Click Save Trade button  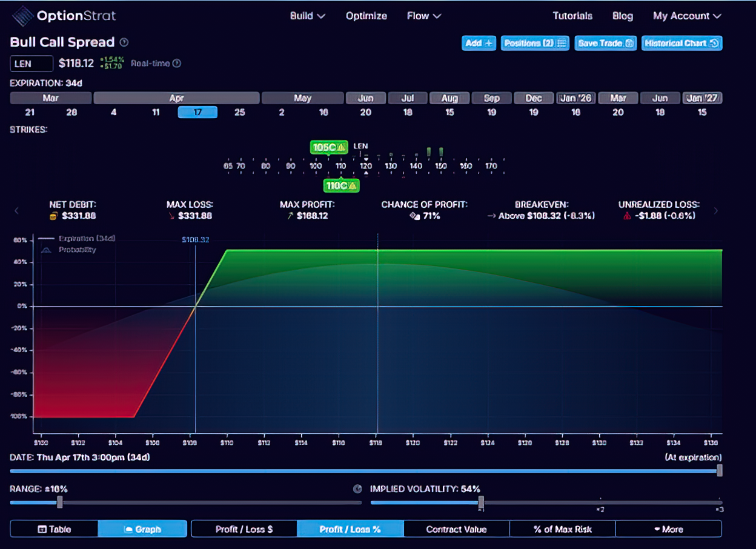tap(605, 43)
